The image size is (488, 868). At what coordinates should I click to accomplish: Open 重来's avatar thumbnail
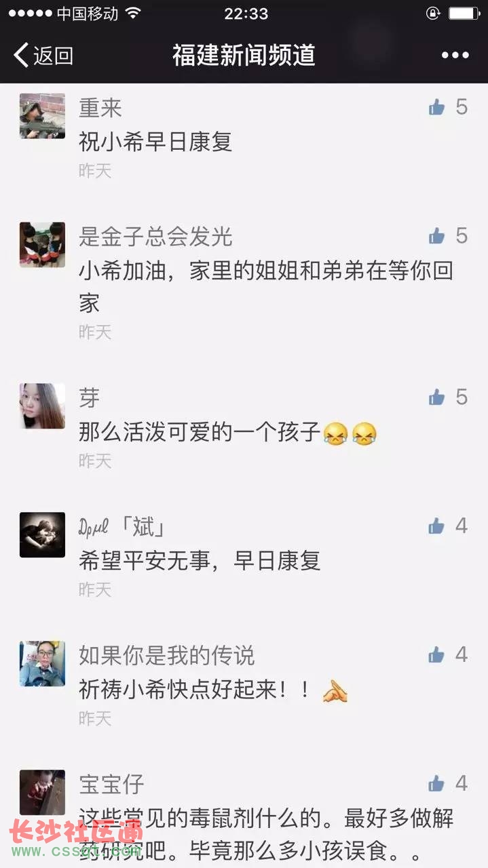pyautogui.click(x=42, y=116)
